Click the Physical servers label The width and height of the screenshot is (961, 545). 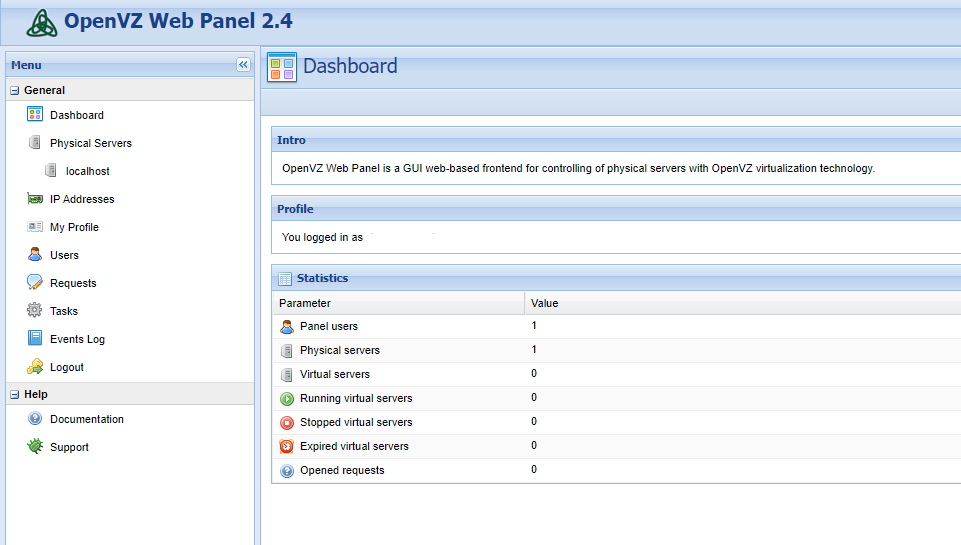(x=340, y=350)
